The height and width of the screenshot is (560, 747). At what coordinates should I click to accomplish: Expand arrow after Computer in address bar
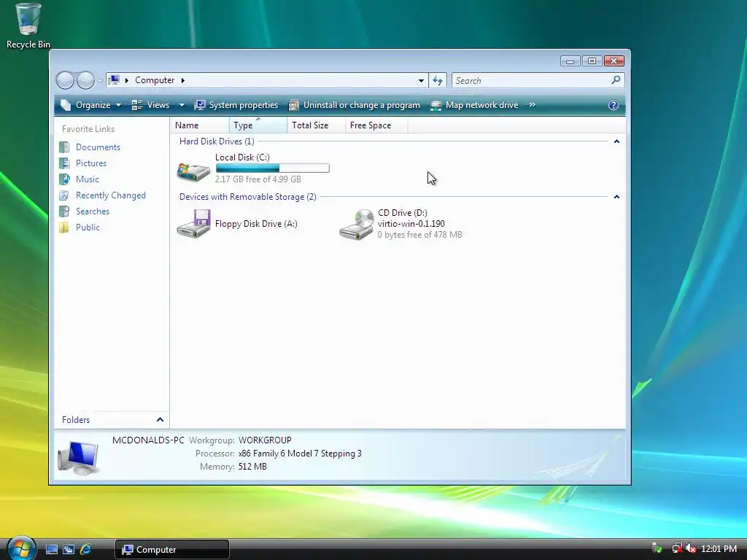[x=182, y=80]
